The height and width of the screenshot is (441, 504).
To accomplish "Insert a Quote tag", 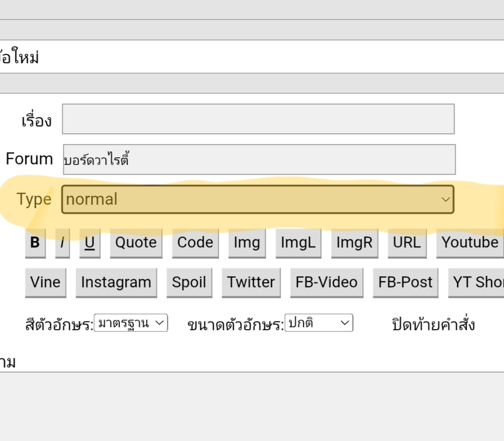I will pos(136,243).
